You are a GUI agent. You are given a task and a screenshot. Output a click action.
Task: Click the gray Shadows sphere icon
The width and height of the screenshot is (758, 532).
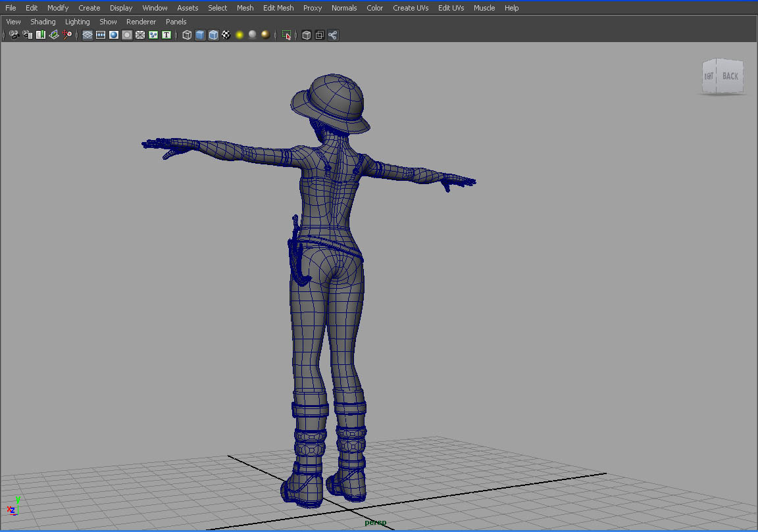click(253, 35)
